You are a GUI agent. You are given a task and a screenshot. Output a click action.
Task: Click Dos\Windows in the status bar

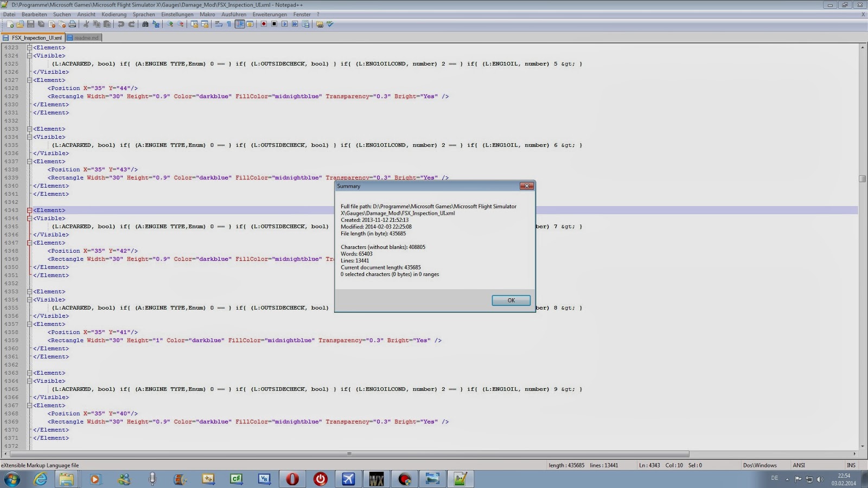click(x=760, y=465)
